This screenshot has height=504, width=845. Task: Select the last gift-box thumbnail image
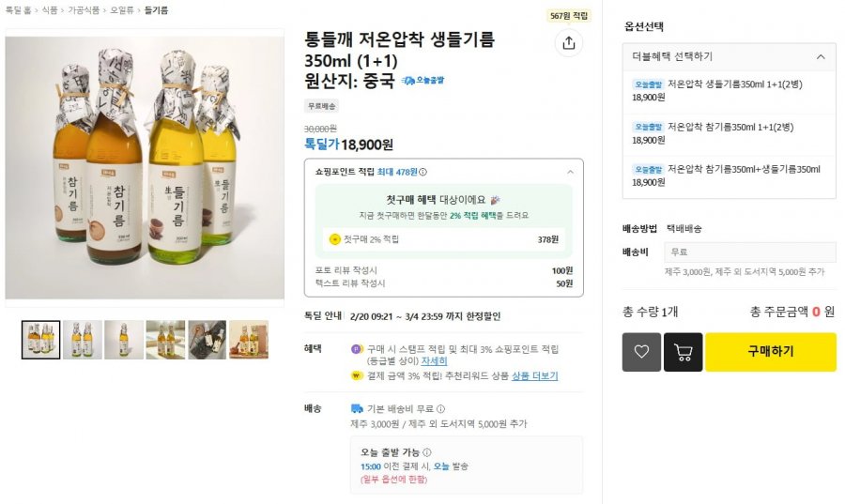[x=249, y=340]
